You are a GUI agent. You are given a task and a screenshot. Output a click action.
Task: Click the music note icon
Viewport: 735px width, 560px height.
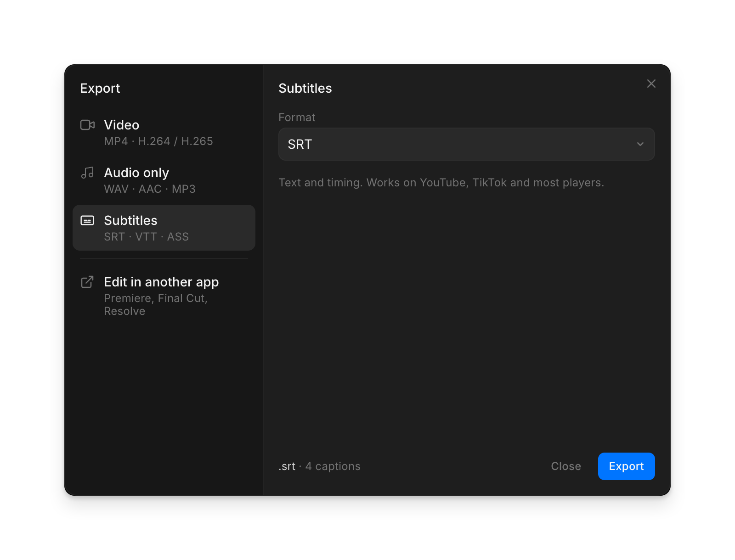coord(87,173)
